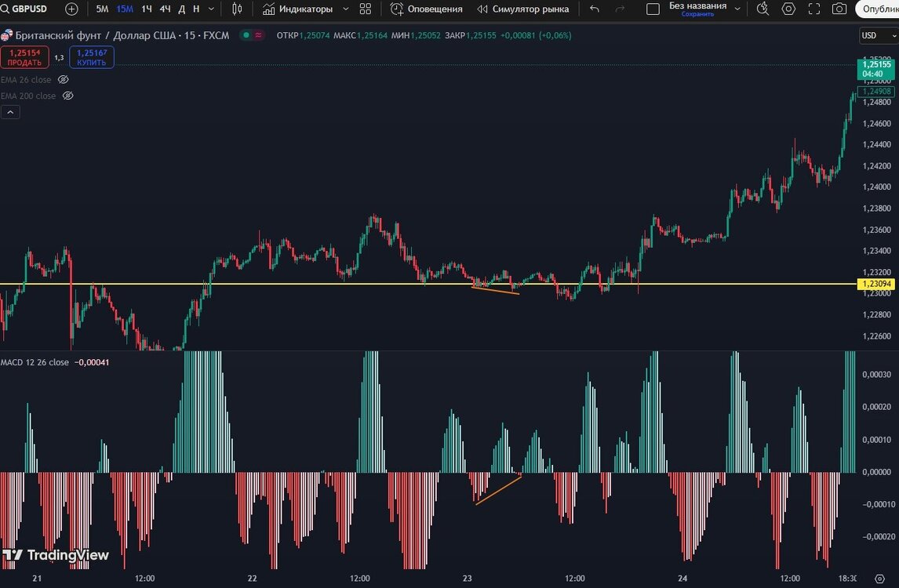Click the ЗАКР close value 1,25155
This screenshot has height=588, width=899.
[481, 35]
